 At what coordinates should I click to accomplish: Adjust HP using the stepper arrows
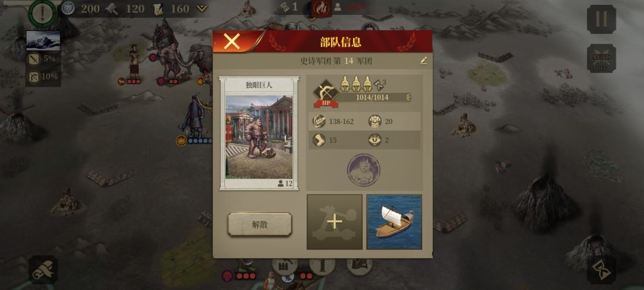pos(408,97)
